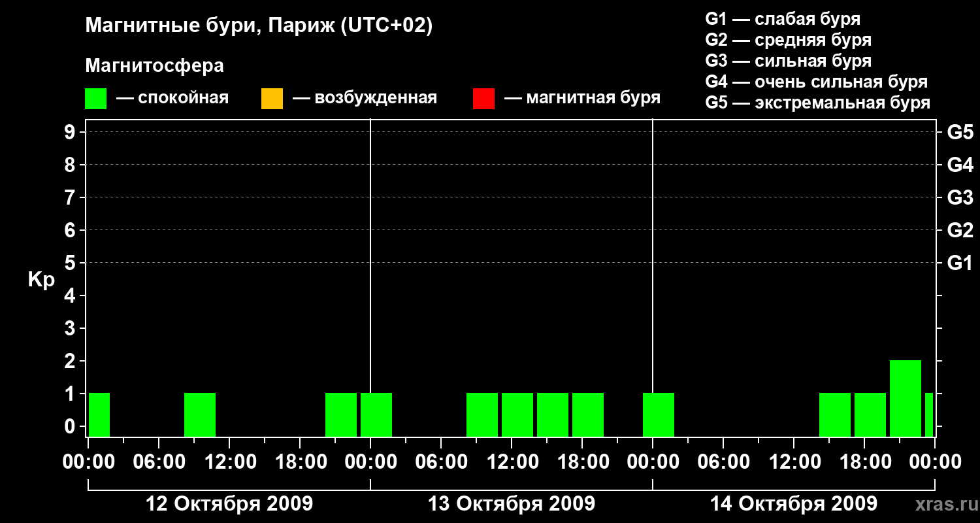Click the 'Kp' axis label

(x=41, y=280)
